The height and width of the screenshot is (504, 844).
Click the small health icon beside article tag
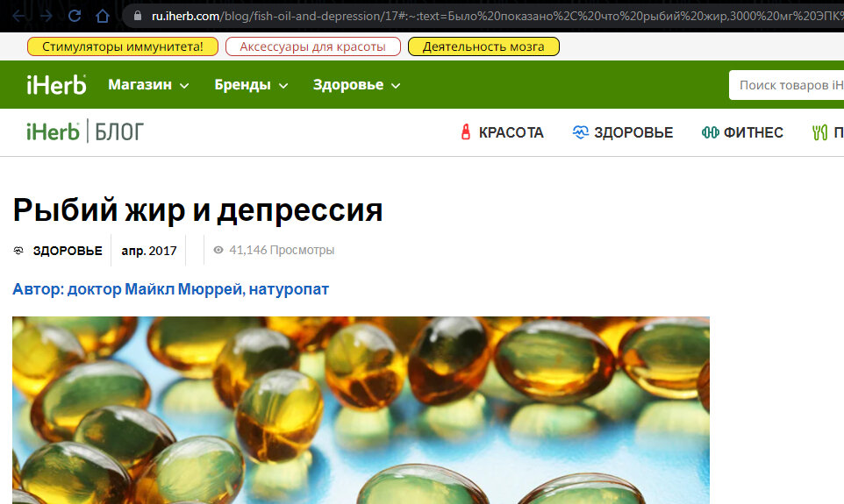(x=18, y=251)
